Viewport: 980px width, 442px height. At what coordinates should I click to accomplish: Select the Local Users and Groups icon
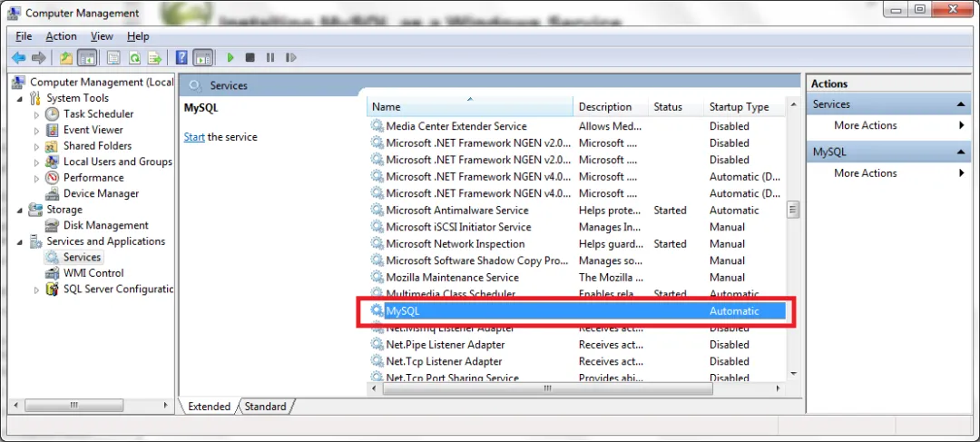pyautogui.click(x=53, y=162)
